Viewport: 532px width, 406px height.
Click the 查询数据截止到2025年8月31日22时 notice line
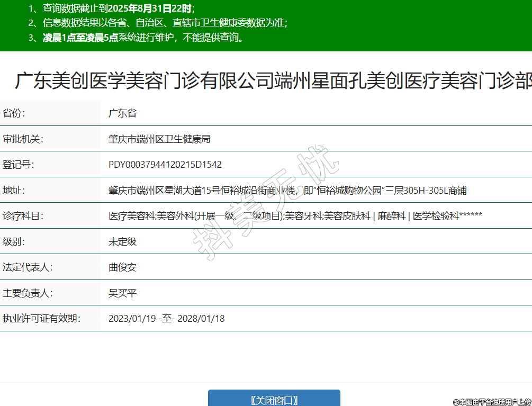(x=112, y=8)
